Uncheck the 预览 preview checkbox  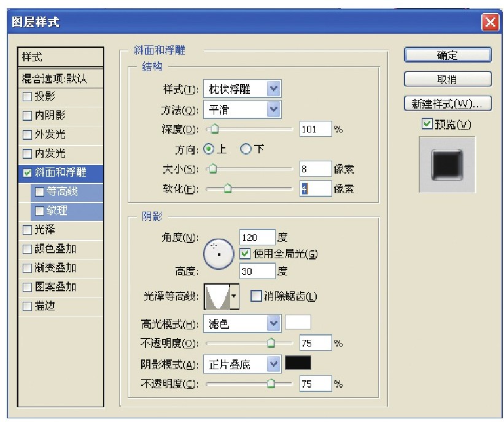[x=427, y=124]
